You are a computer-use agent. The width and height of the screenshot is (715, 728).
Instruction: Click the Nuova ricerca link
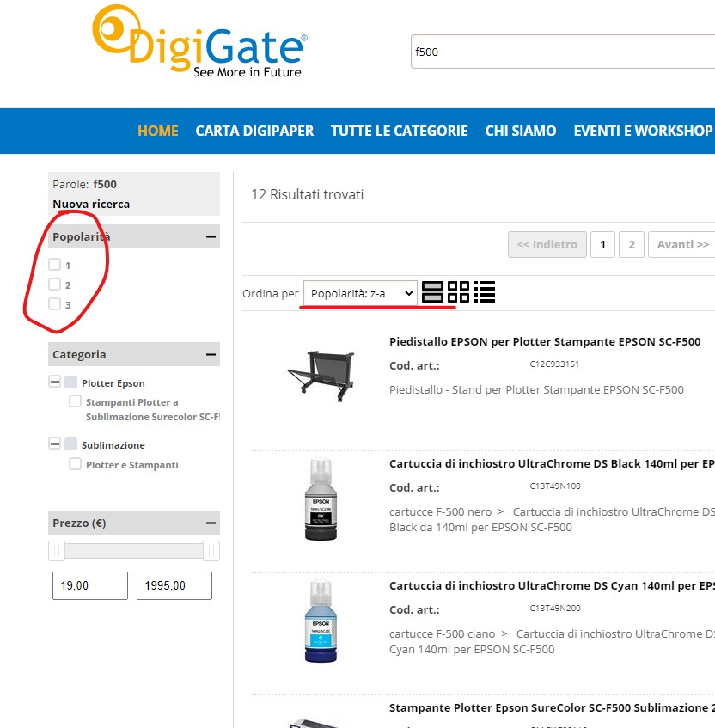[x=91, y=205]
